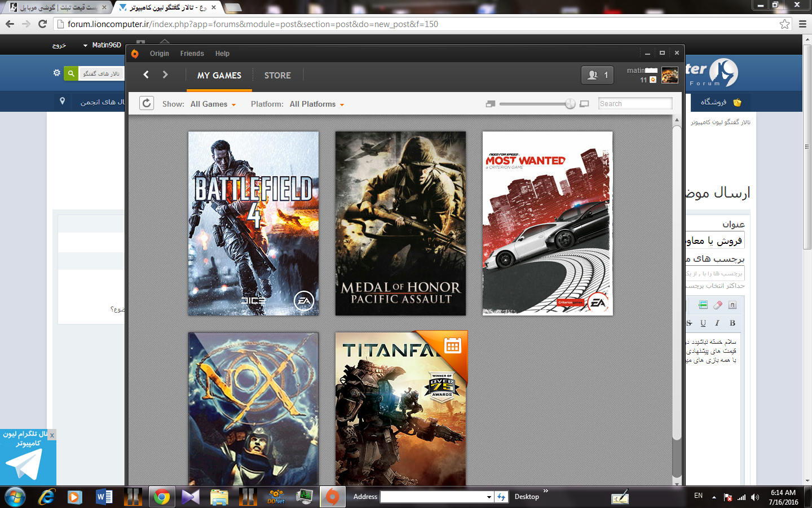Open the Chrome hamburger menu
812x508 pixels.
pos(802,24)
